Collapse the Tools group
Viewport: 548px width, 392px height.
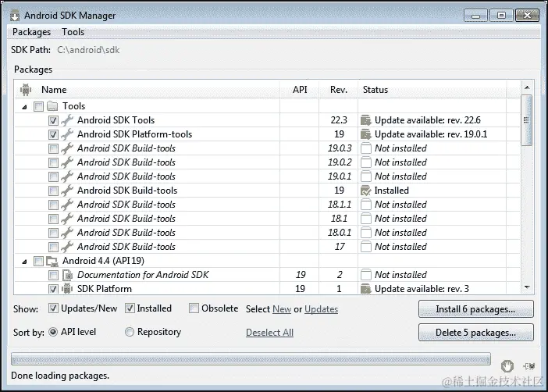[24, 107]
